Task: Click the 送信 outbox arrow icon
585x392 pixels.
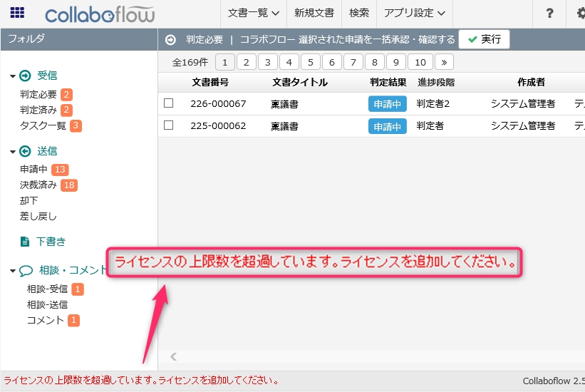Action: pos(25,151)
